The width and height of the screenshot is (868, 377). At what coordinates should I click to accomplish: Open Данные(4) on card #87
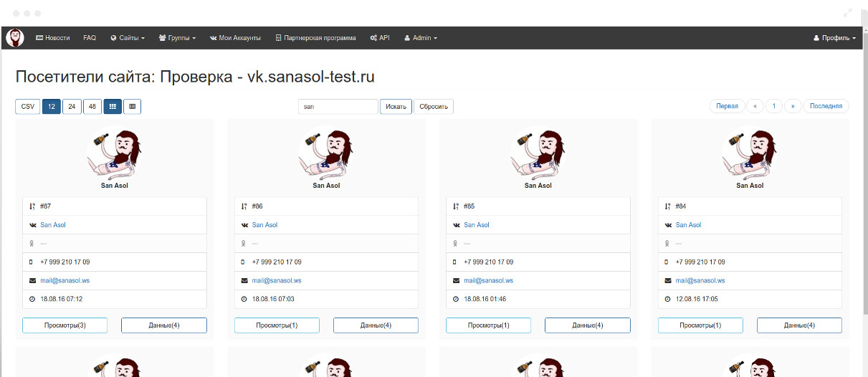point(164,325)
